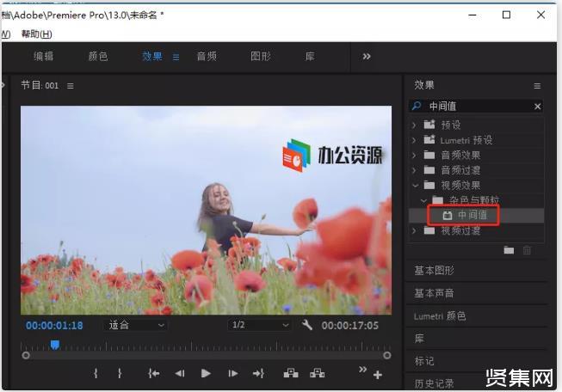Viewport: 562px width, 392px height.
Task: Open the 节目: 001 panel menu
Action: 71,86
